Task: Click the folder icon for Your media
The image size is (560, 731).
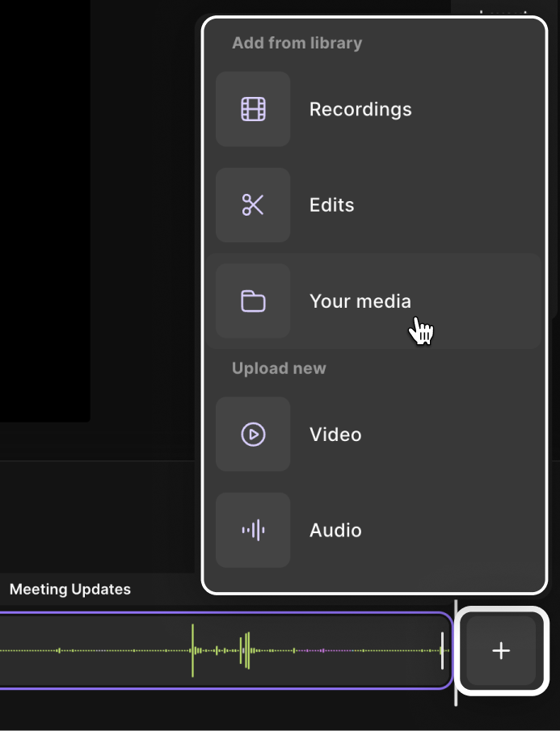Action: [253, 301]
